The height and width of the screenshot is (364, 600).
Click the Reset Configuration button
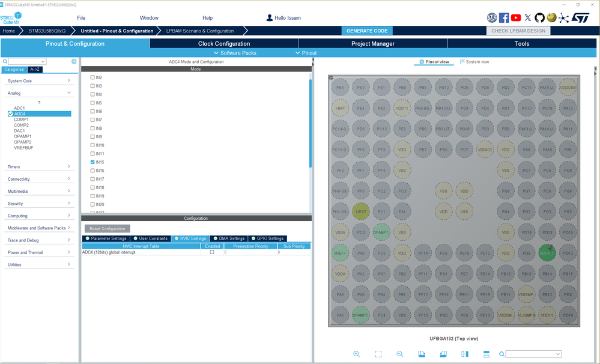[x=107, y=228]
